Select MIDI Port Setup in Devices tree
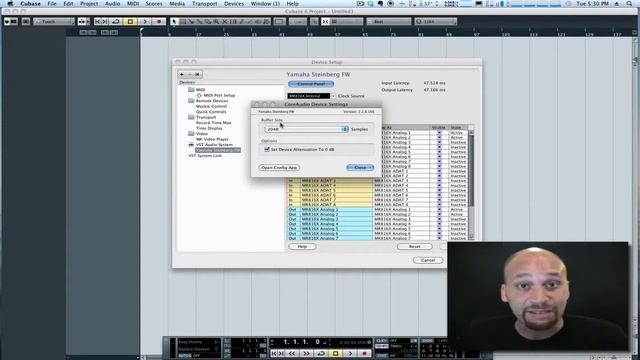 coord(219,95)
